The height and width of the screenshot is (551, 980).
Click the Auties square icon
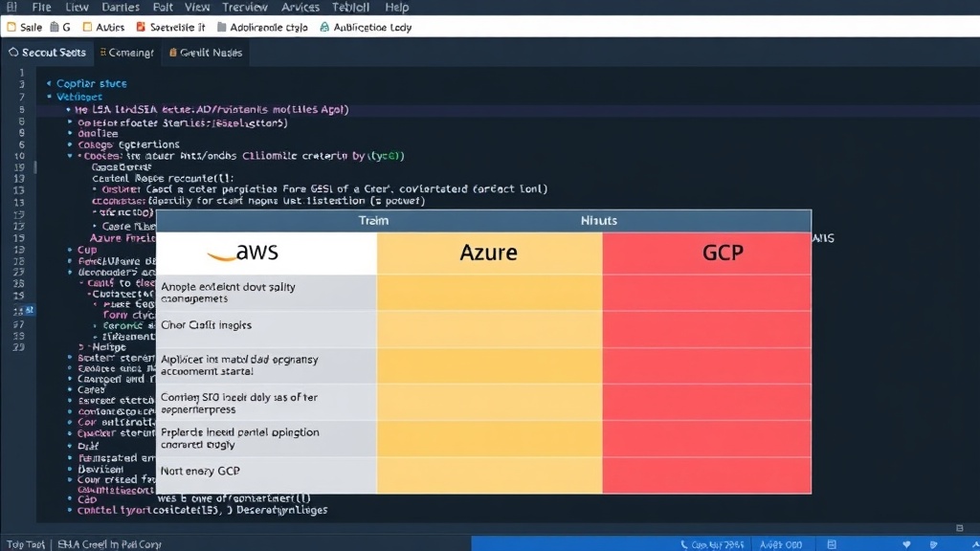[x=87, y=27]
